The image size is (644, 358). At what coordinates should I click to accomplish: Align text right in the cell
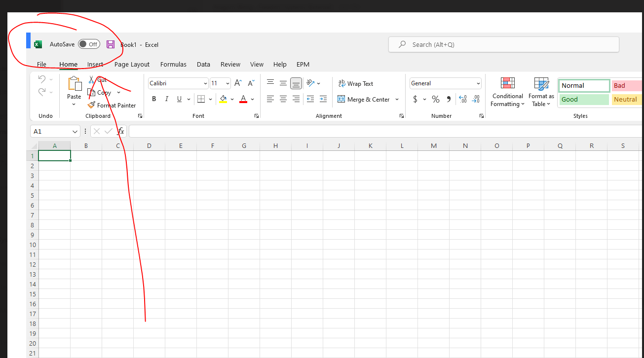pos(296,99)
